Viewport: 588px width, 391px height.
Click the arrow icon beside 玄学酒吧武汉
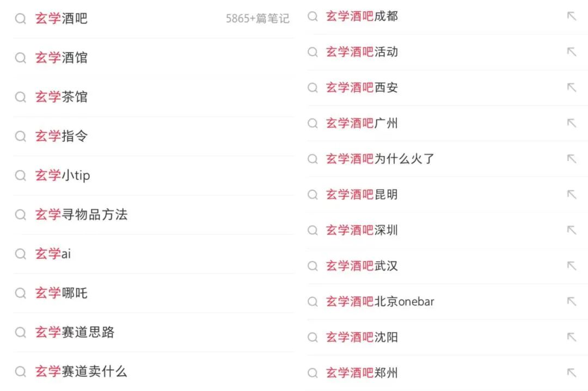[x=571, y=266]
